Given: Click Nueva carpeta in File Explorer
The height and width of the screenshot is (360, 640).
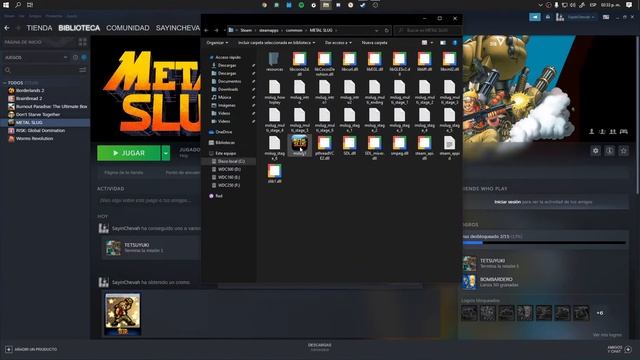Looking at the screenshot, I should (374, 43).
